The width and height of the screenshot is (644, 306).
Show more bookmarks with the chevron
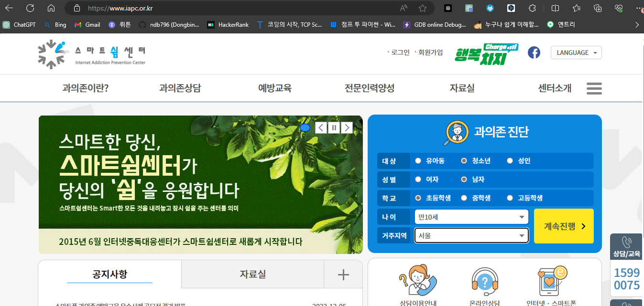click(x=637, y=24)
